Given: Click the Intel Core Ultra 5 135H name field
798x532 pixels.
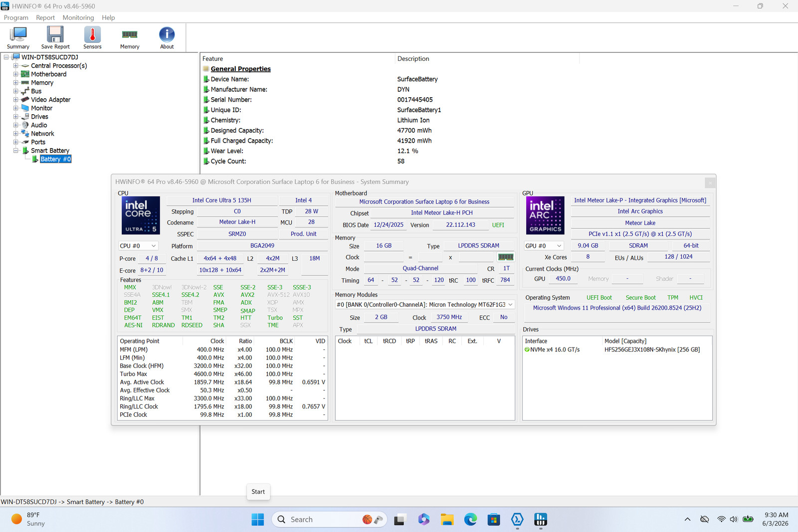Looking at the screenshot, I should coord(222,200).
